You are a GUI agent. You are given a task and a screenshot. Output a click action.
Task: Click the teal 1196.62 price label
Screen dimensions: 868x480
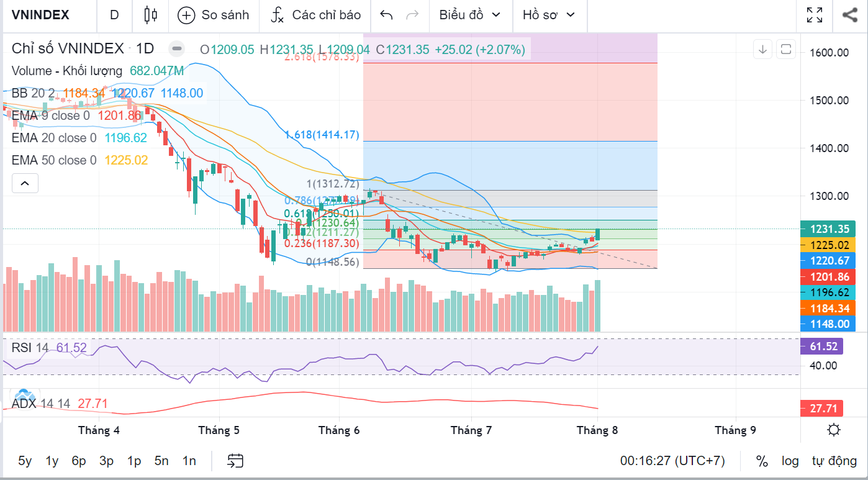(x=829, y=292)
